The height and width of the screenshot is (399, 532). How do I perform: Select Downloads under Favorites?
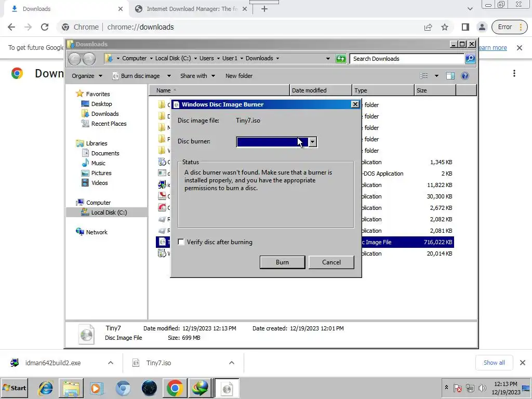(105, 114)
